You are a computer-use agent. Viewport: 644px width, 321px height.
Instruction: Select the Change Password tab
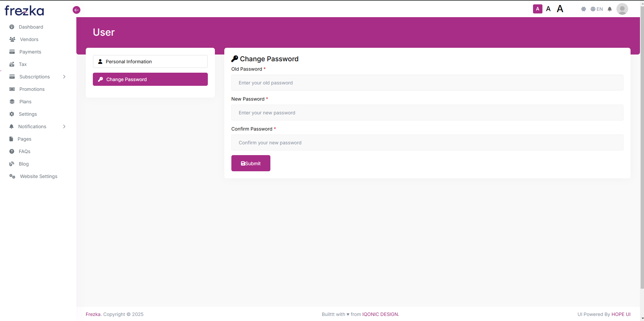point(150,79)
